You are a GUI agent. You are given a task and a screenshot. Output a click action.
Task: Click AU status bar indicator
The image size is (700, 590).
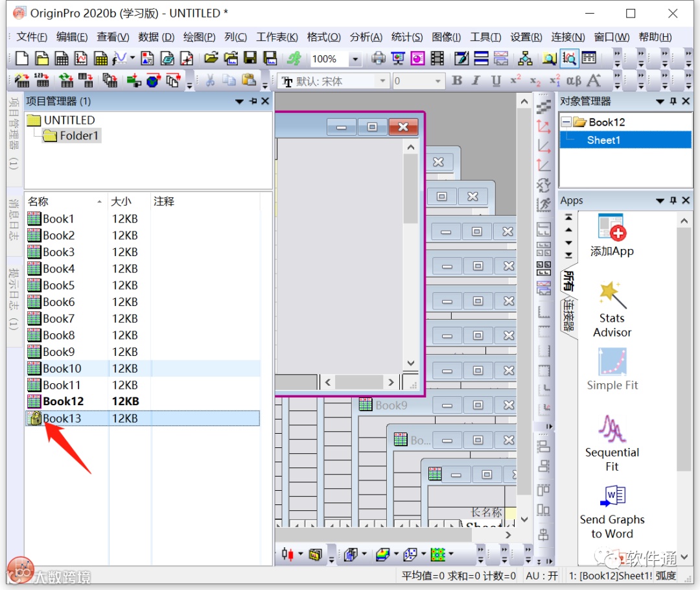click(x=541, y=576)
